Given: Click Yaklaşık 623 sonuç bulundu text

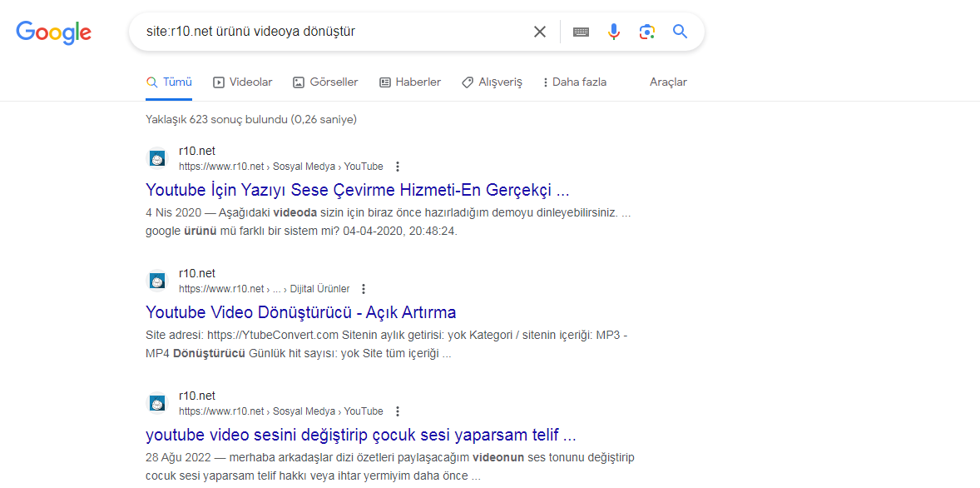Looking at the screenshot, I should coord(251,119).
